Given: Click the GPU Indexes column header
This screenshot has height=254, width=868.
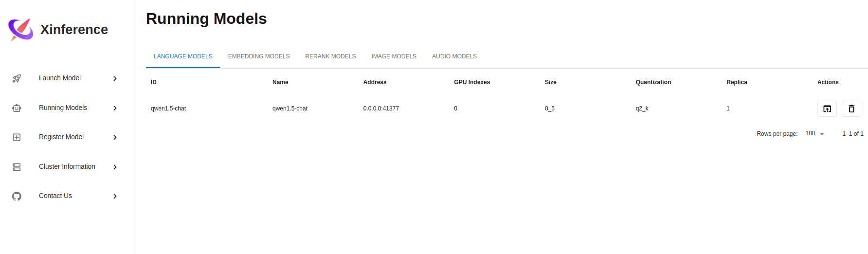Looking at the screenshot, I should coord(472,82).
